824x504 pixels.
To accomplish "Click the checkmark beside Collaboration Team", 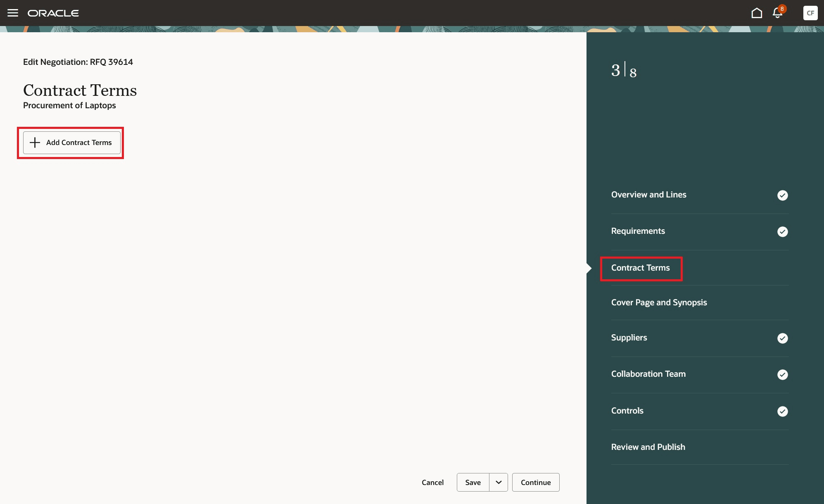I will pyautogui.click(x=782, y=375).
